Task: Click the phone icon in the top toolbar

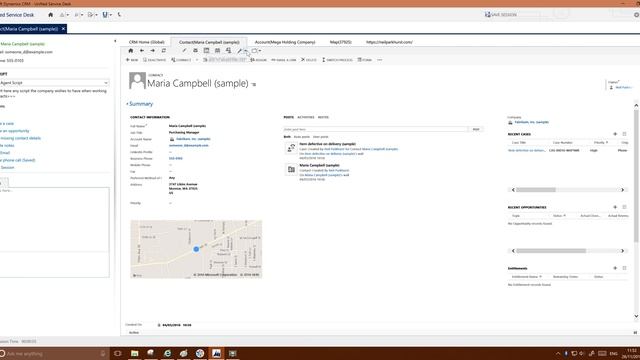Action: [x=119, y=15]
